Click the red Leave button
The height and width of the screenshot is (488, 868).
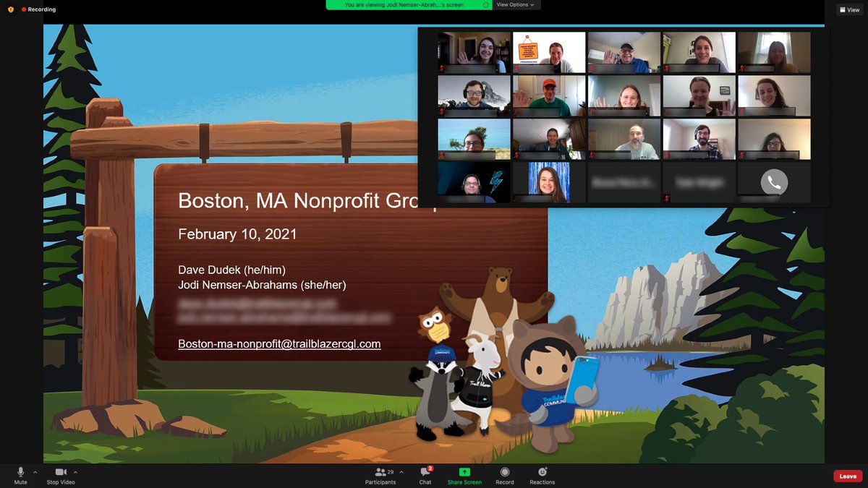[848, 476]
